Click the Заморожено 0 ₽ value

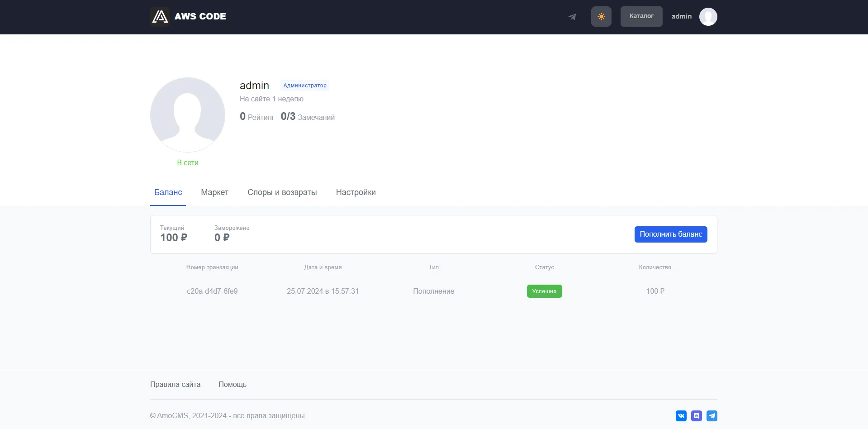tap(222, 238)
